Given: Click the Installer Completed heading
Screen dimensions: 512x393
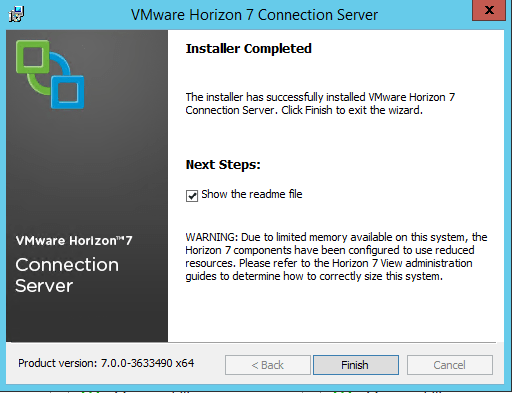Looking at the screenshot, I should tap(249, 49).
